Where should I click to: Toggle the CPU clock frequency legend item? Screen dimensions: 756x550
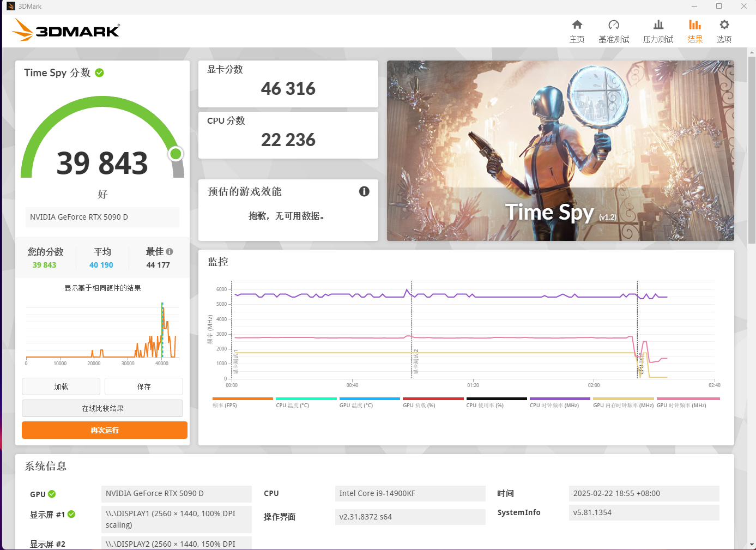click(x=560, y=403)
